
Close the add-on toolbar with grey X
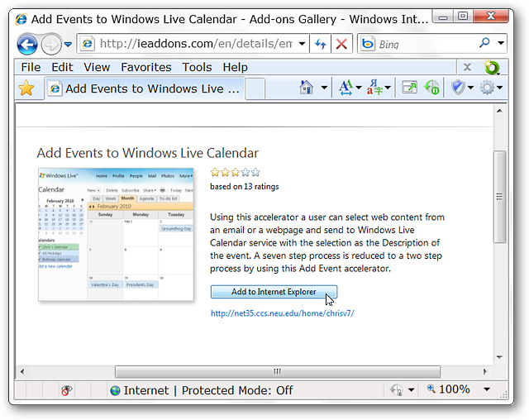coord(467,67)
